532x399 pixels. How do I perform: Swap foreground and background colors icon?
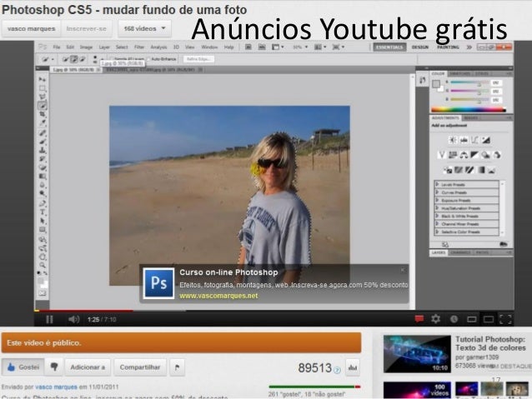tap(44, 273)
